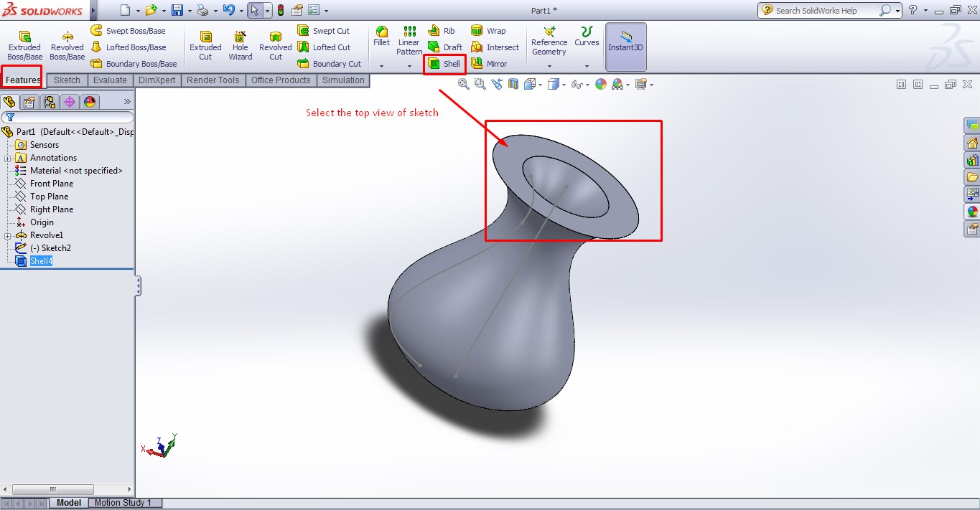Activate the Fillet tool
The width and height of the screenshot is (980, 510).
(x=382, y=37)
